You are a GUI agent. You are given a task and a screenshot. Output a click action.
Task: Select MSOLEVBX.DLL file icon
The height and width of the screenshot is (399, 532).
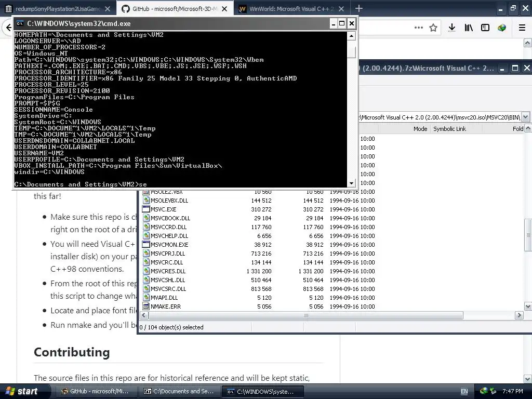point(146,200)
